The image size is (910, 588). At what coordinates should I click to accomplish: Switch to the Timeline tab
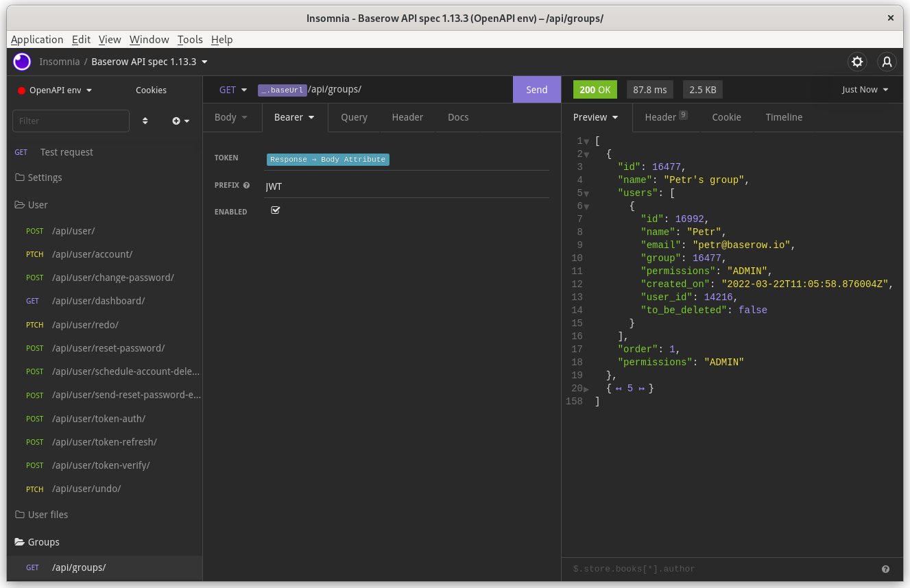[x=784, y=117]
